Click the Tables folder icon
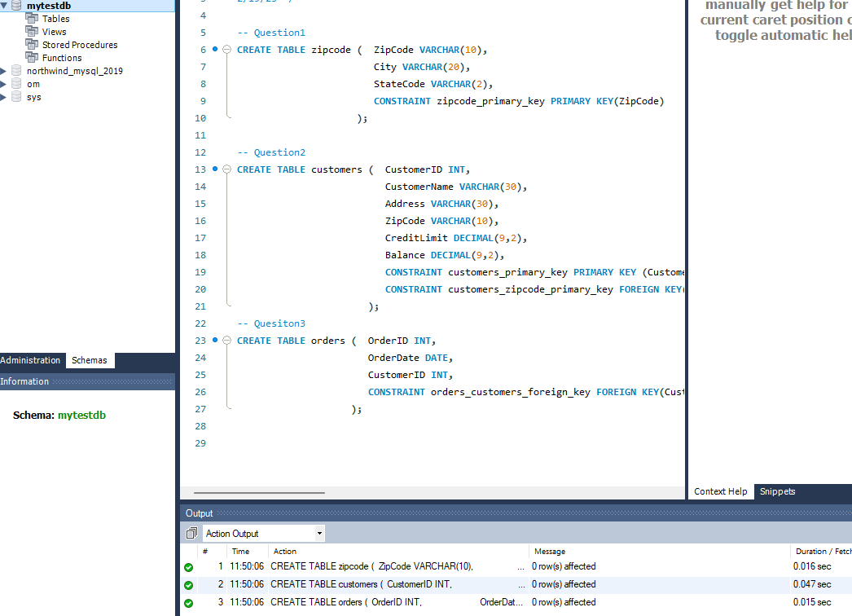The width and height of the screenshot is (852, 616). pos(32,19)
